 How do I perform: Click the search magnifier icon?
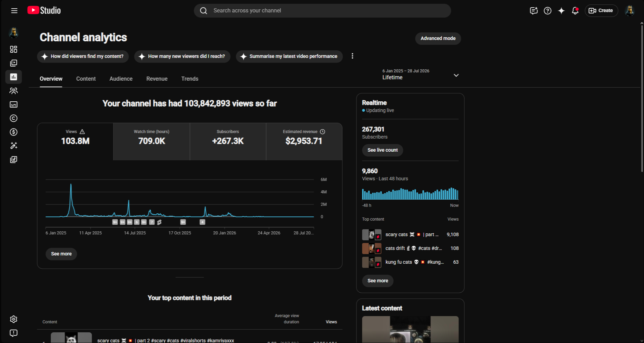pos(203,11)
